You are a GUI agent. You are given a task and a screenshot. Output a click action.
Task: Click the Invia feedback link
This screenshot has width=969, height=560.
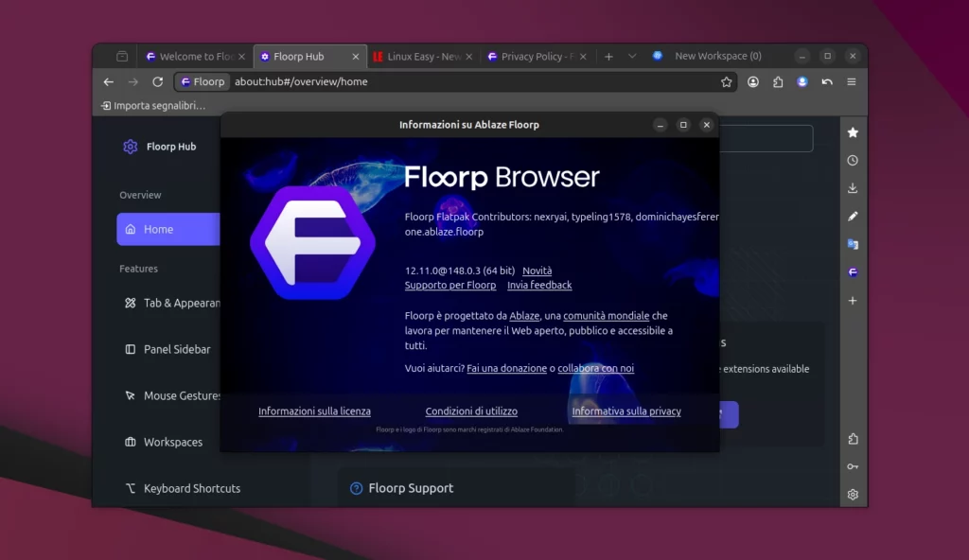point(539,285)
